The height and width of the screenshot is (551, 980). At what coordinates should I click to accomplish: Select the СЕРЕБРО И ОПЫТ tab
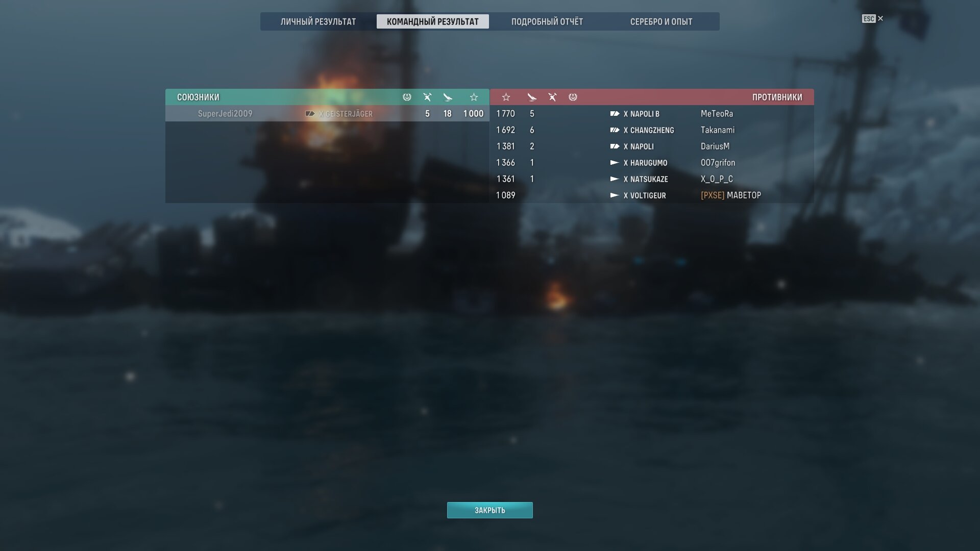click(x=661, y=21)
